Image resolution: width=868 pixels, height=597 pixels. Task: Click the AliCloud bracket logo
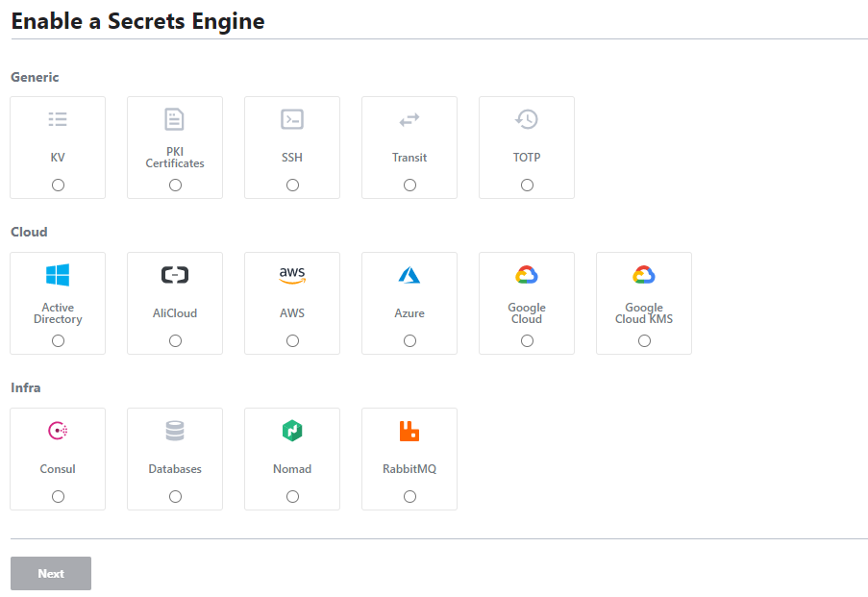175,275
